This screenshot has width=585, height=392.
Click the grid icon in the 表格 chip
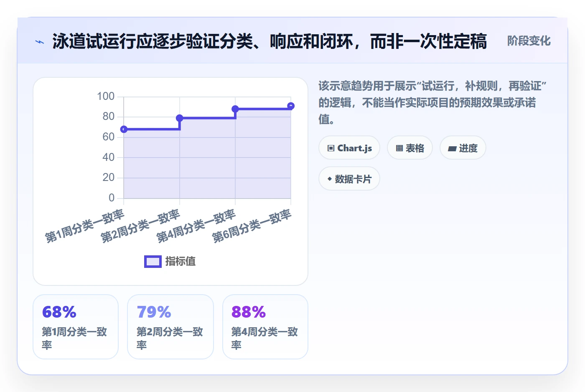(399, 148)
